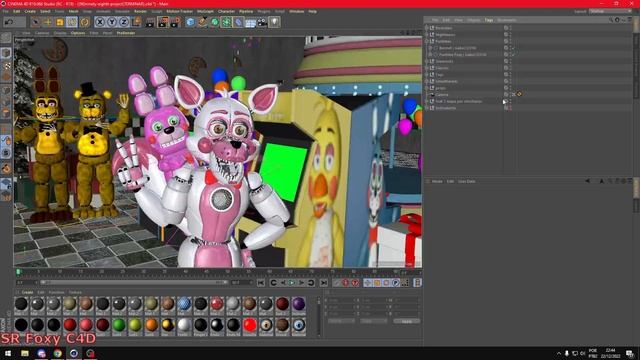The image size is (640, 360).
Task: Click Apply in the Coordinates panel
Action: click(x=407, y=321)
